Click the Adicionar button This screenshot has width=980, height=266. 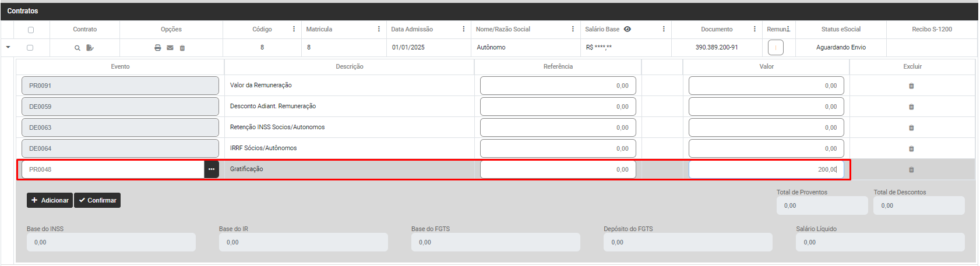(50, 200)
